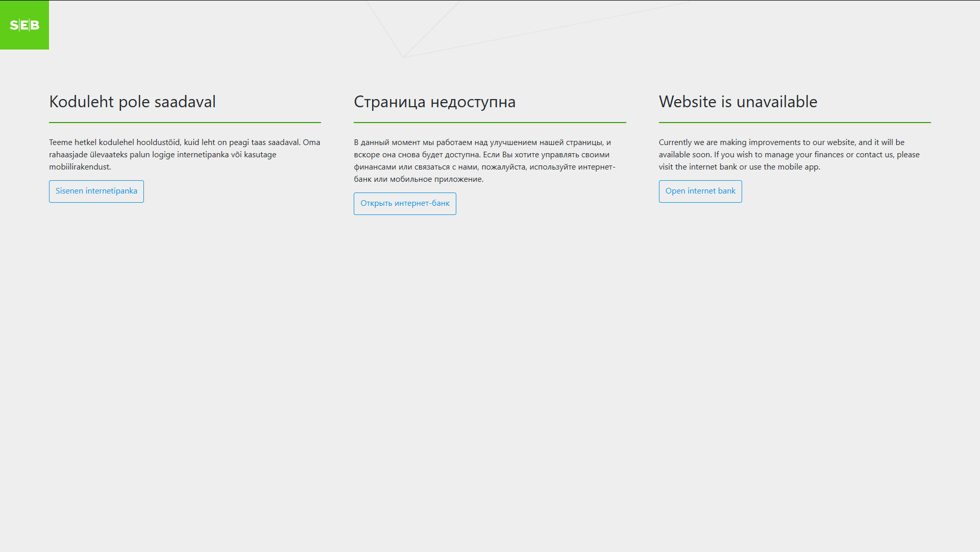Image resolution: width=980 pixels, height=552 pixels.
Task: Click the word mobiilirakendust in Estonian text
Action: click(79, 167)
